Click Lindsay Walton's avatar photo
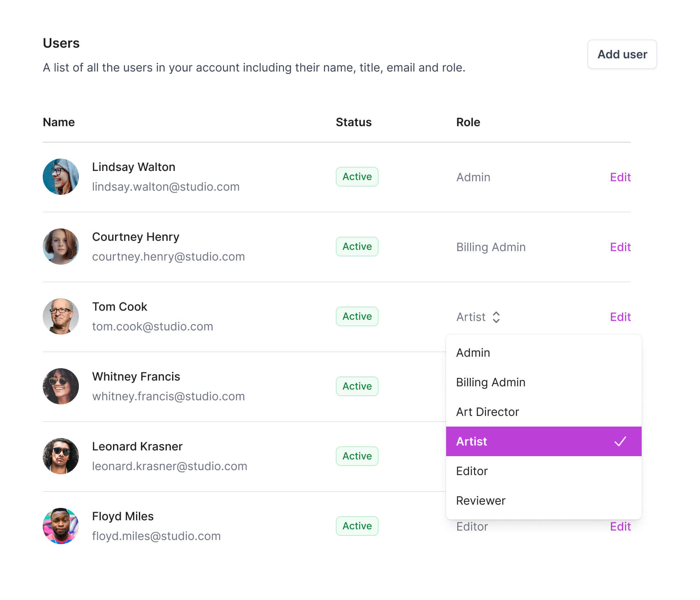Screen dimensions: 700x600 click(x=61, y=177)
